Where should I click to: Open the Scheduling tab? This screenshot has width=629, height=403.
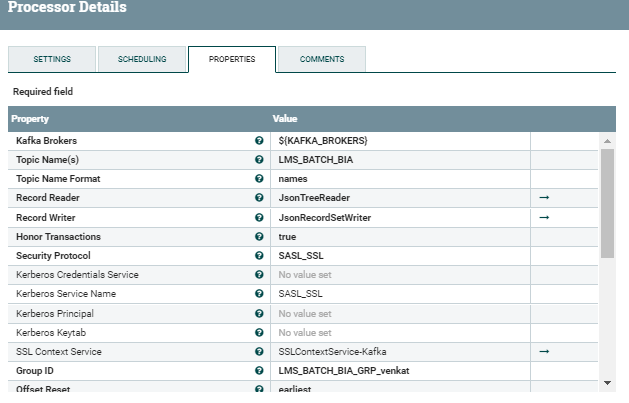click(142, 59)
